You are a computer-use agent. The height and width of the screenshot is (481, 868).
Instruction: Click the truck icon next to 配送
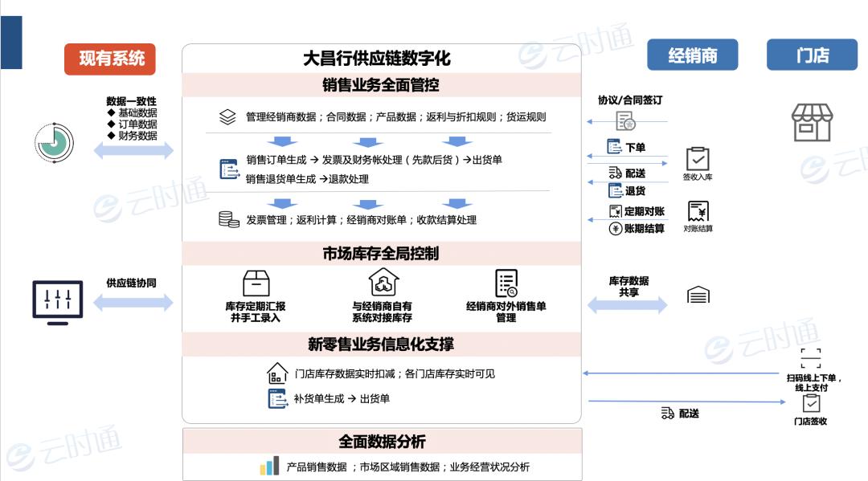pos(613,172)
